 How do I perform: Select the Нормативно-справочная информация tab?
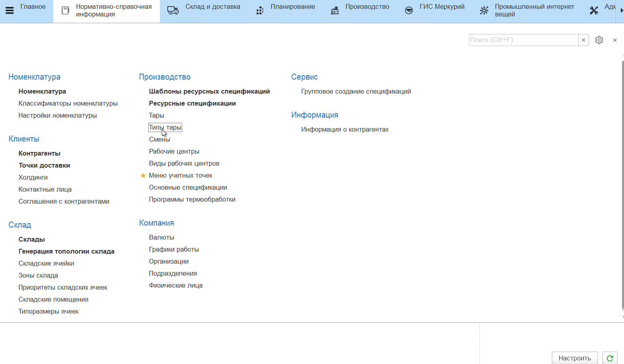click(x=114, y=10)
